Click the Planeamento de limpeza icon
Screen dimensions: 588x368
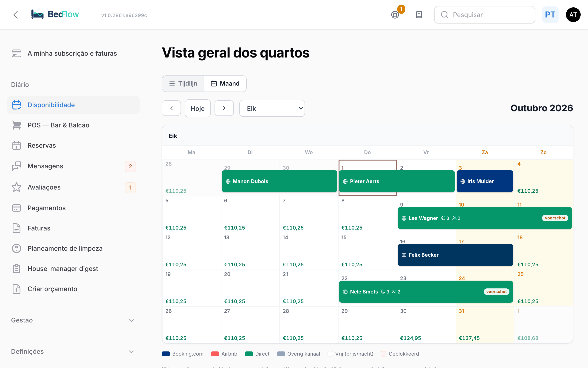tap(17, 248)
